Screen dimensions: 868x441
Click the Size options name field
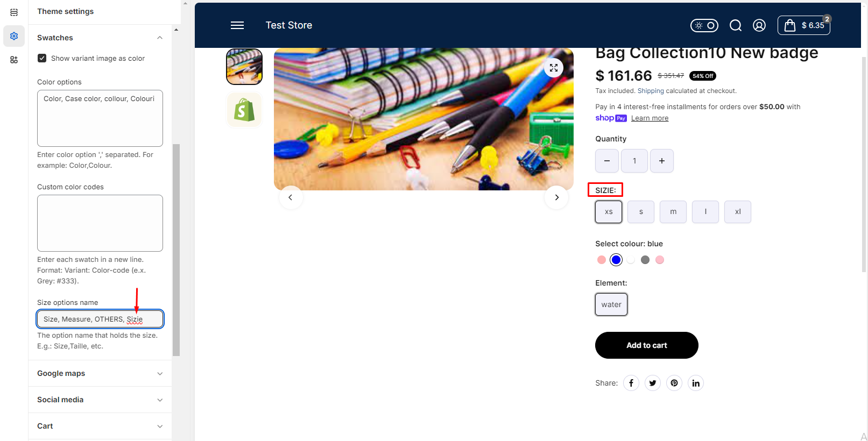pos(100,319)
